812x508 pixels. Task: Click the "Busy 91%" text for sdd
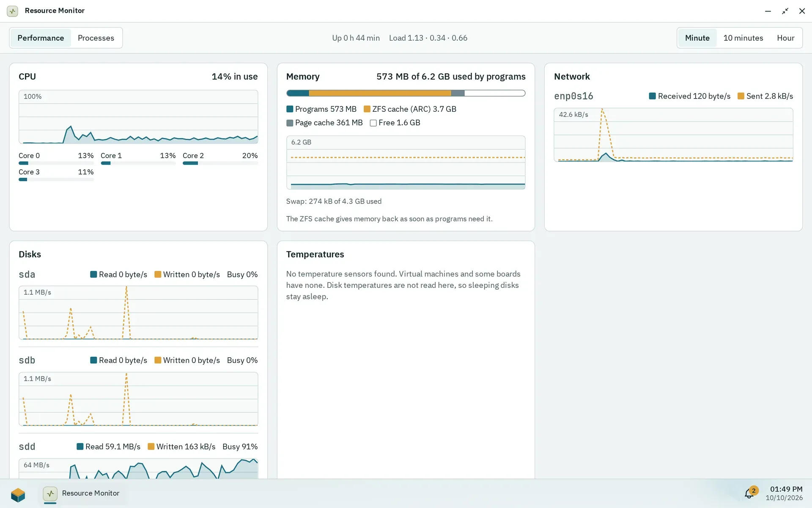(240, 447)
